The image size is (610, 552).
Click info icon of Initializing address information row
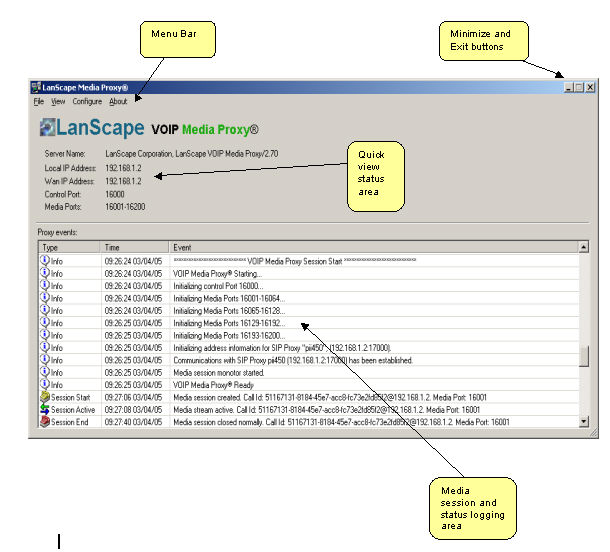pos(45,347)
